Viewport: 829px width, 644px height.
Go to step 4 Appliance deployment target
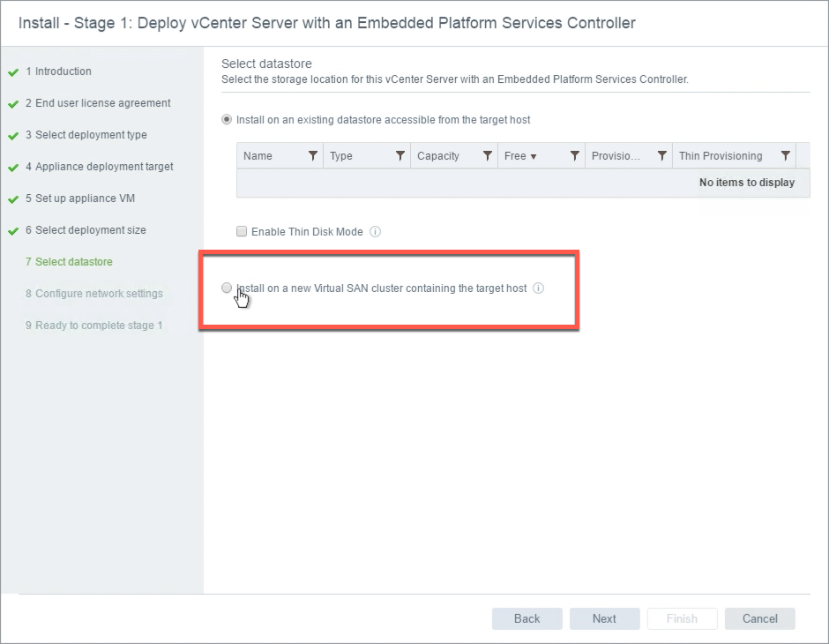(100, 167)
